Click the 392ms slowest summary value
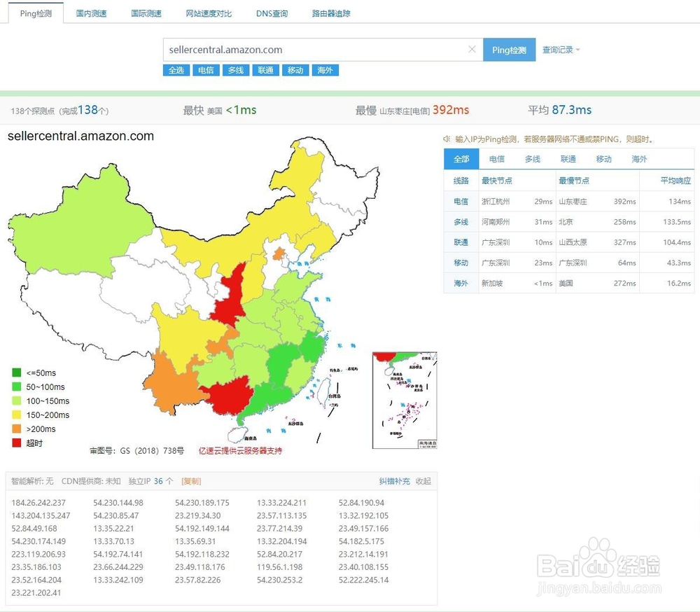 point(451,110)
